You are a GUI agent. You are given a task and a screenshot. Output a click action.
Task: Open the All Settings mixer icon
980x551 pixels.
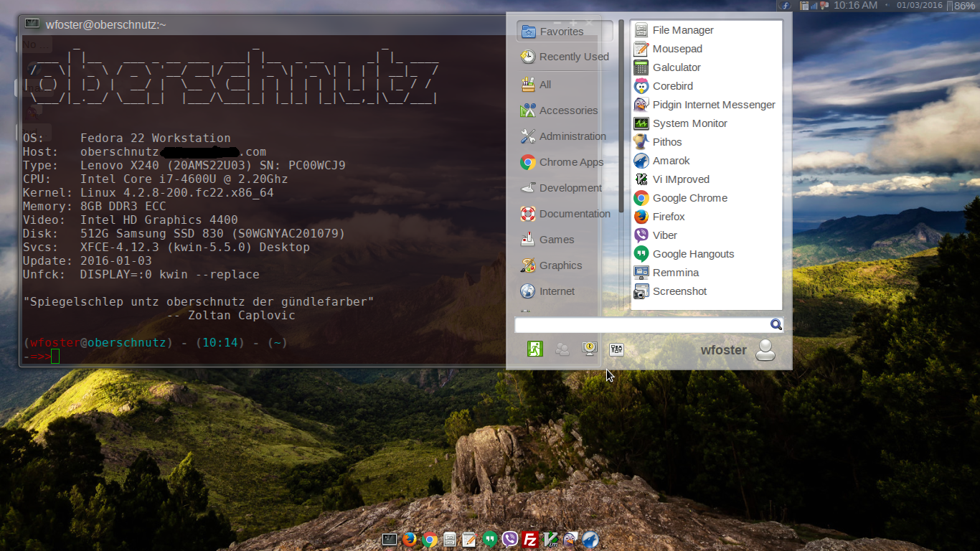point(616,349)
